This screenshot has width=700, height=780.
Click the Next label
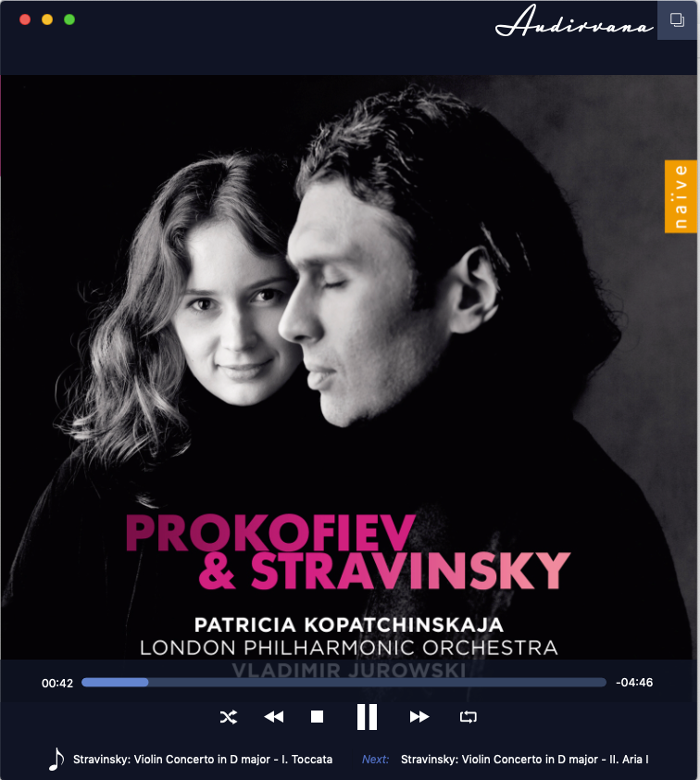pyautogui.click(x=375, y=760)
